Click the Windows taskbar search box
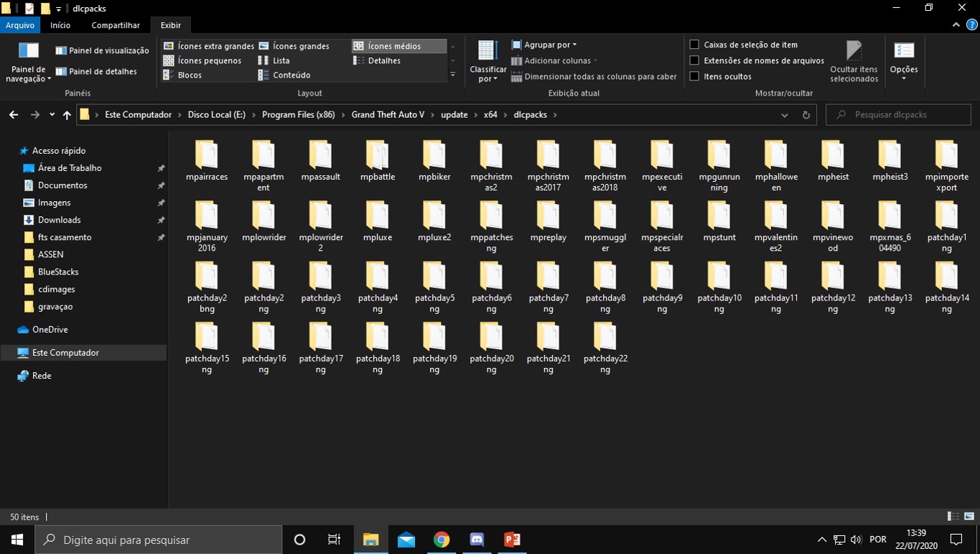Screen dimensions: 980x554 pos(159,540)
